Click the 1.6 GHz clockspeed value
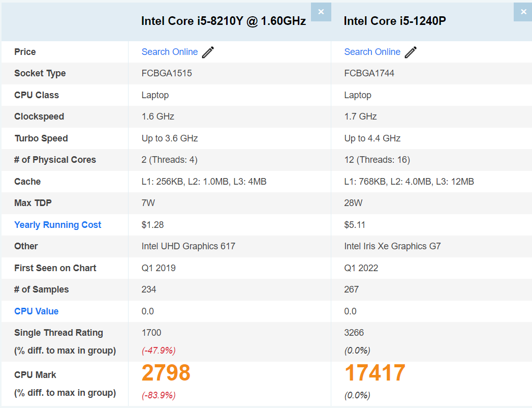The image size is (532, 408). pyautogui.click(x=158, y=116)
